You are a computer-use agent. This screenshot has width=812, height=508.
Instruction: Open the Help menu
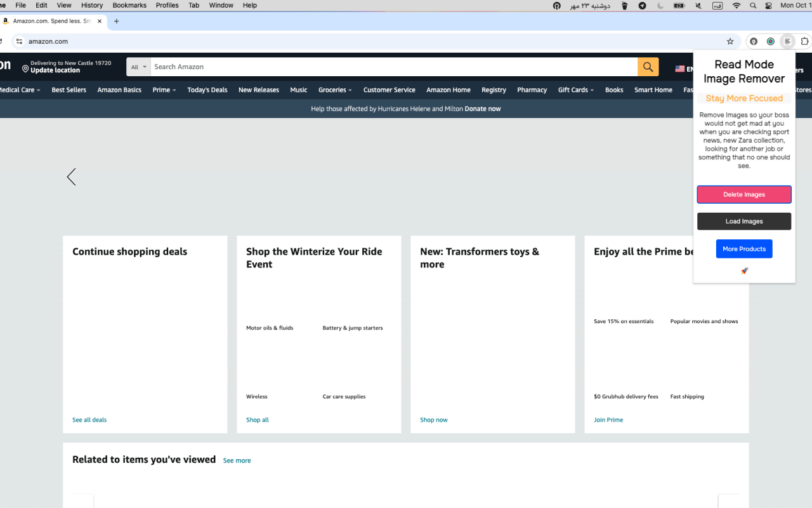250,5
